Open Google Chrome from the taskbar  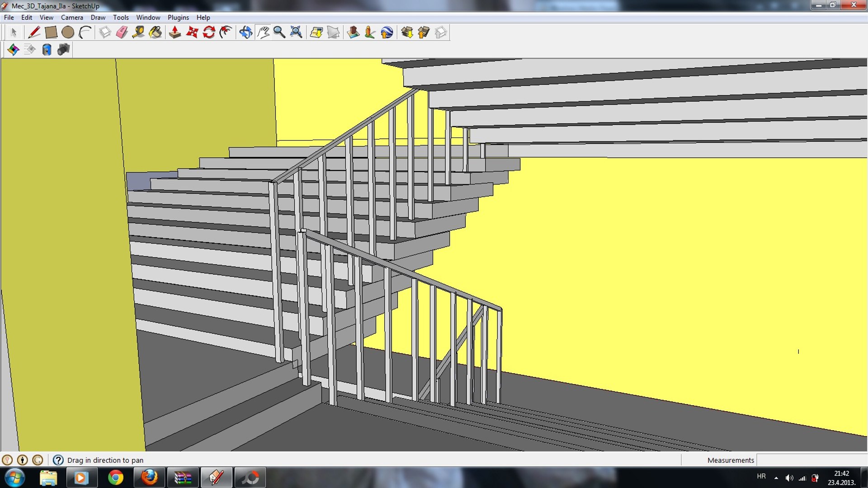116,478
